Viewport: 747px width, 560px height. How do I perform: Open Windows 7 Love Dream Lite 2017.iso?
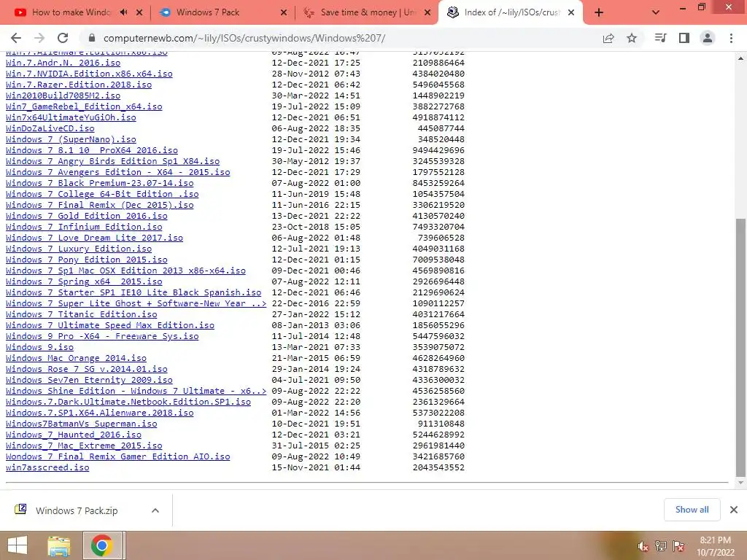pos(94,238)
